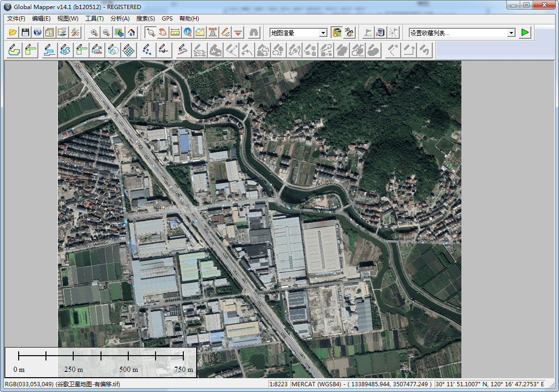559x392 pixels.
Task: Click the create freehand trace line icon
Action: pyautogui.click(x=65, y=50)
